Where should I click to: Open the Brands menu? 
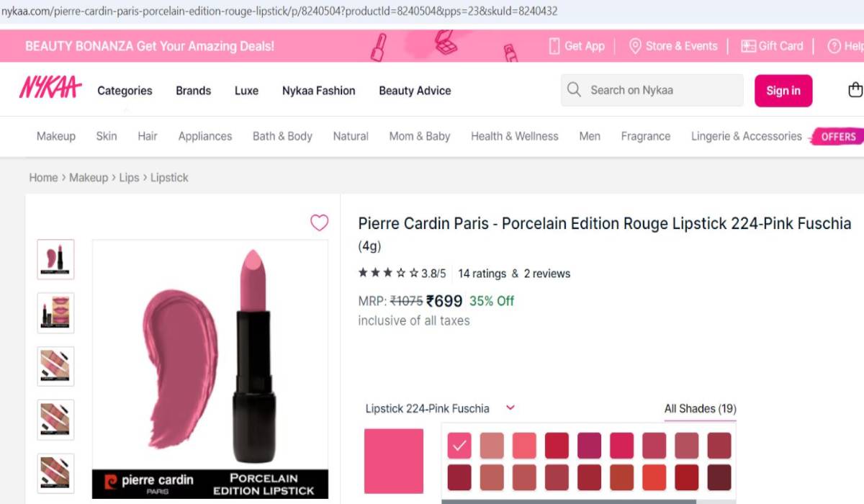pyautogui.click(x=193, y=91)
